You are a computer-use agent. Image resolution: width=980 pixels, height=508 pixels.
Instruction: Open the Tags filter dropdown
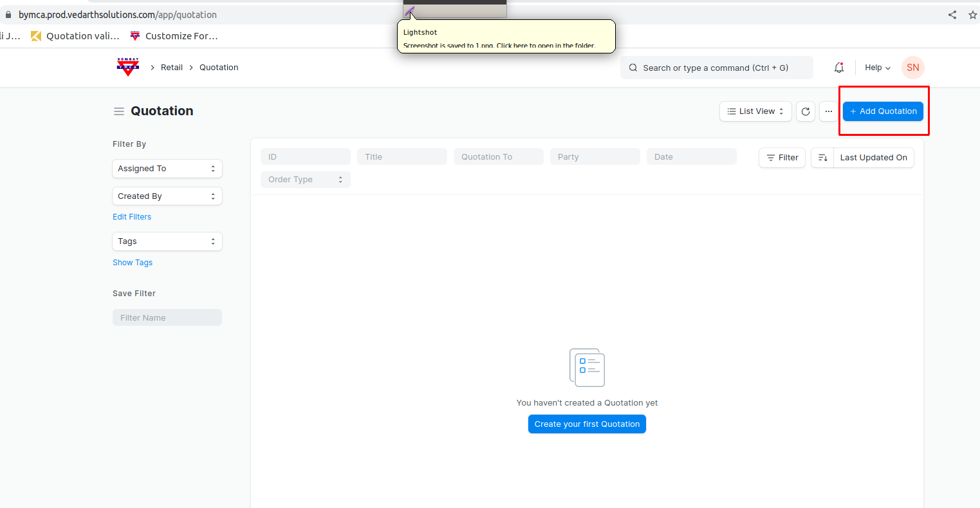167,241
